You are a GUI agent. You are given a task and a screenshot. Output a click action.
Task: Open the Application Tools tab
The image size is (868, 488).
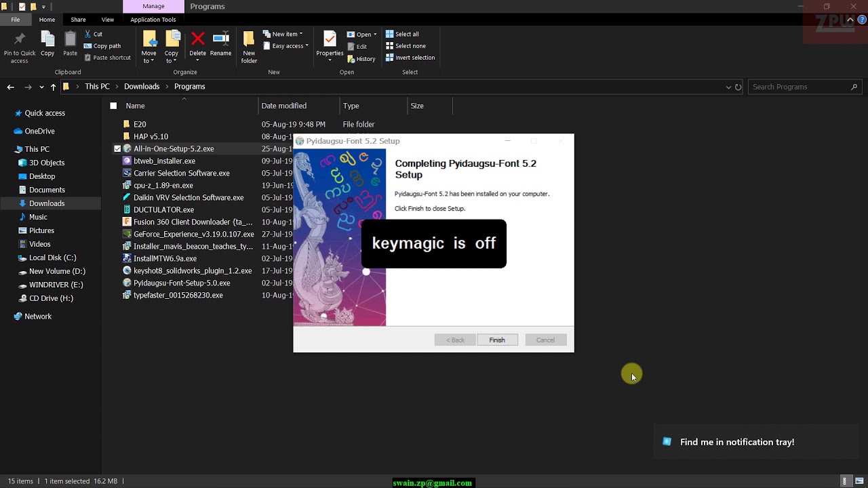pyautogui.click(x=153, y=20)
